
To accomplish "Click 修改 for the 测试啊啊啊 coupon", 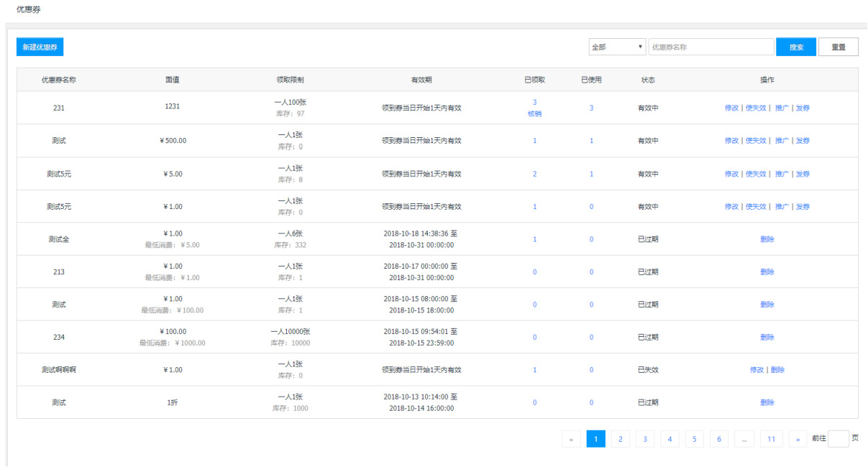I will [x=757, y=370].
